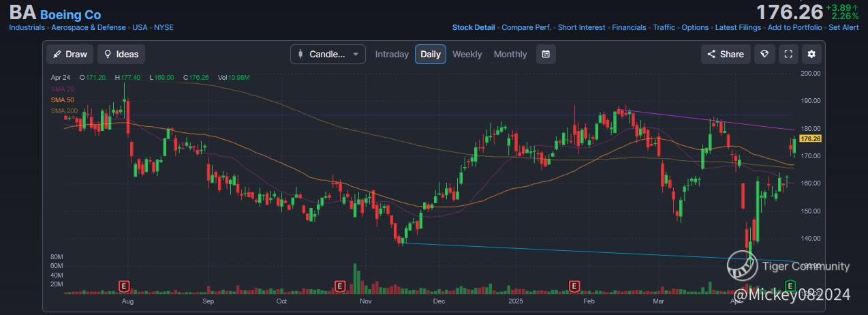Click the share icon inside Share button
Viewport: 868px width, 315px height.
tap(711, 55)
